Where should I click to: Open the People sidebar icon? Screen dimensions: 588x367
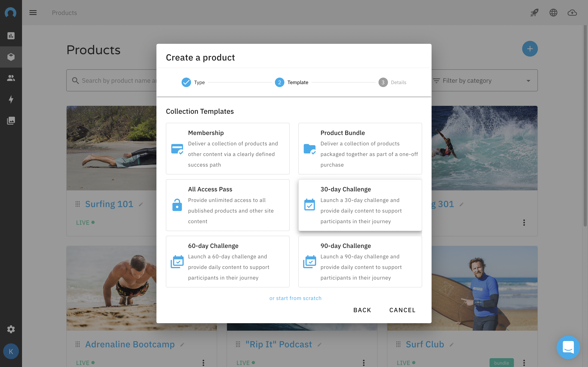11,78
